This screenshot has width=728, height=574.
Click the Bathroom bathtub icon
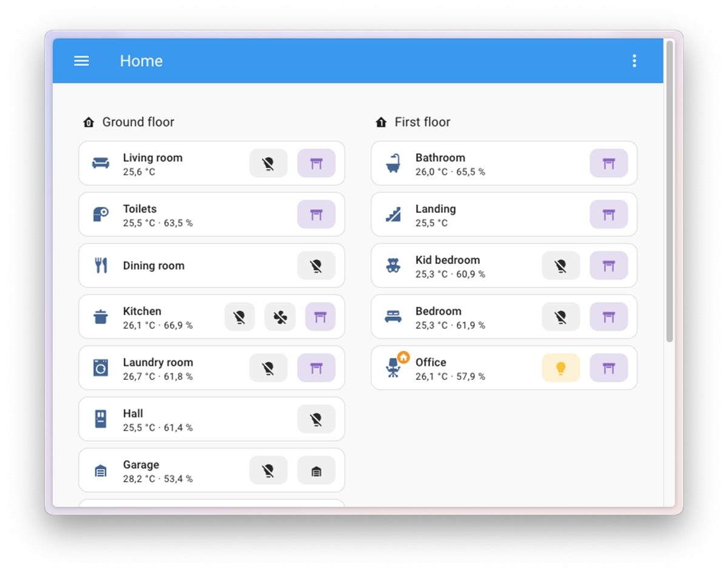click(393, 163)
